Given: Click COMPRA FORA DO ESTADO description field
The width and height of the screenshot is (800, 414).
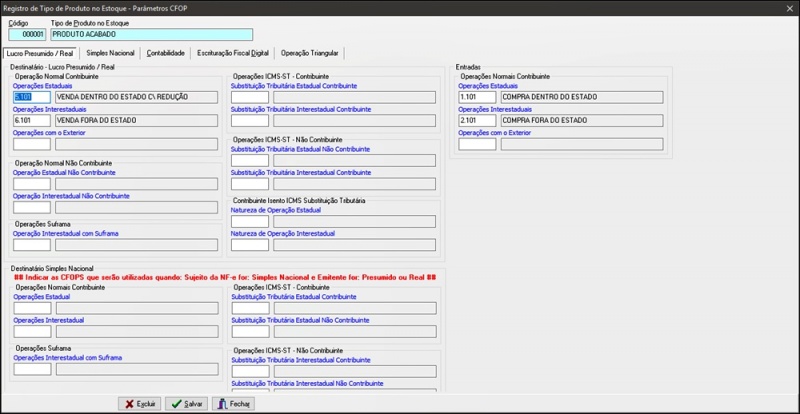Looking at the screenshot, I should [582, 120].
